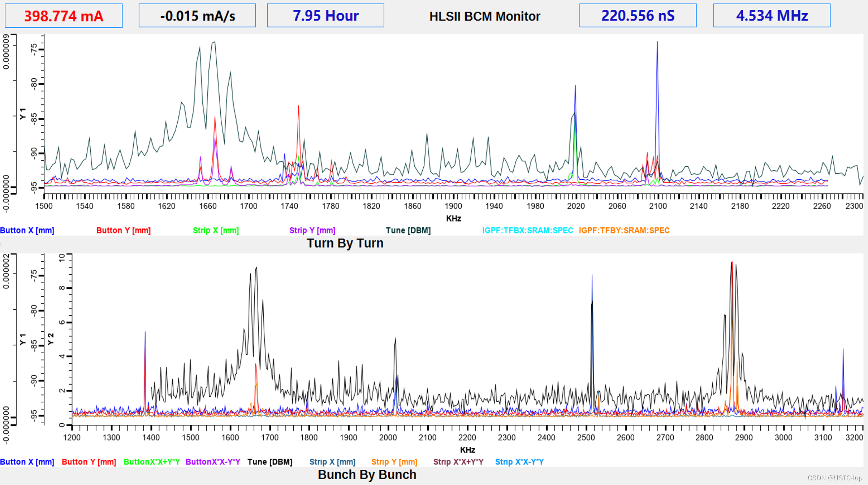Click Strip X*X+Y*Y legend label
The width and height of the screenshot is (868, 485).
[x=458, y=462]
